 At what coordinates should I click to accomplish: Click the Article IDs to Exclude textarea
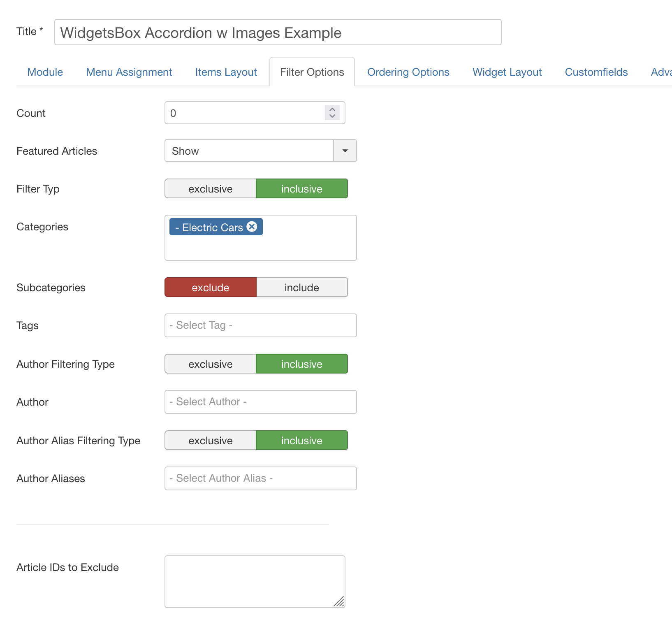click(255, 582)
